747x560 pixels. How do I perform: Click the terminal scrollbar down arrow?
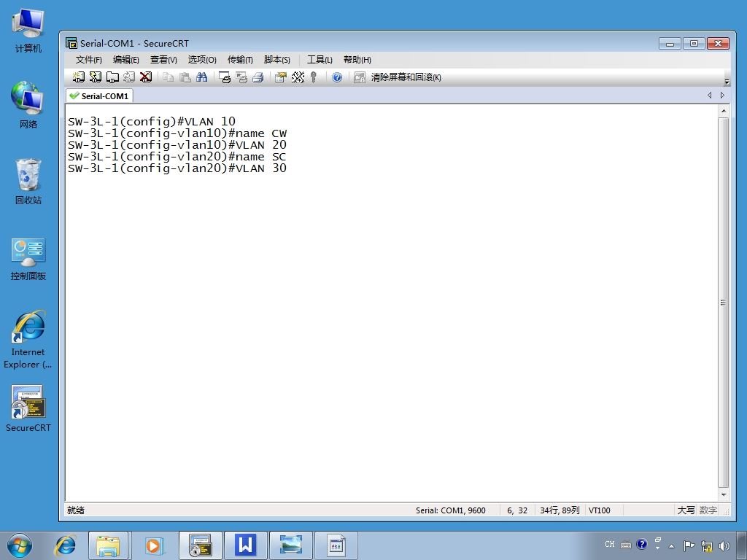(724, 495)
